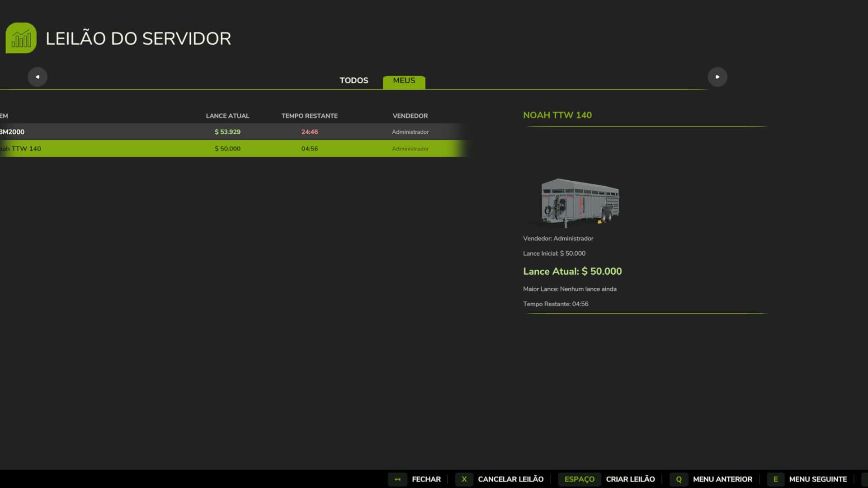Sort by LANCE ATUAL column header
The height and width of the screenshot is (488, 868).
227,116
